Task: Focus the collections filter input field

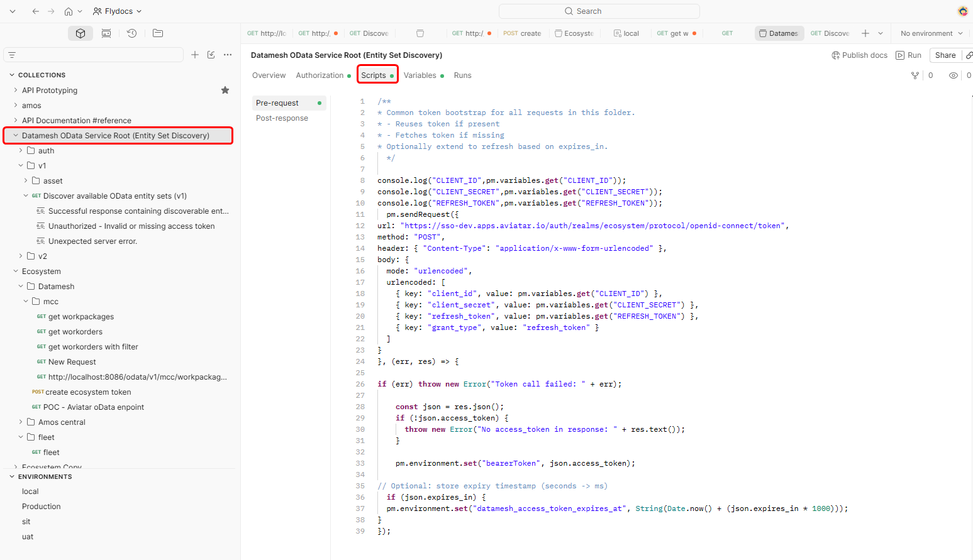Action: pyautogui.click(x=93, y=55)
